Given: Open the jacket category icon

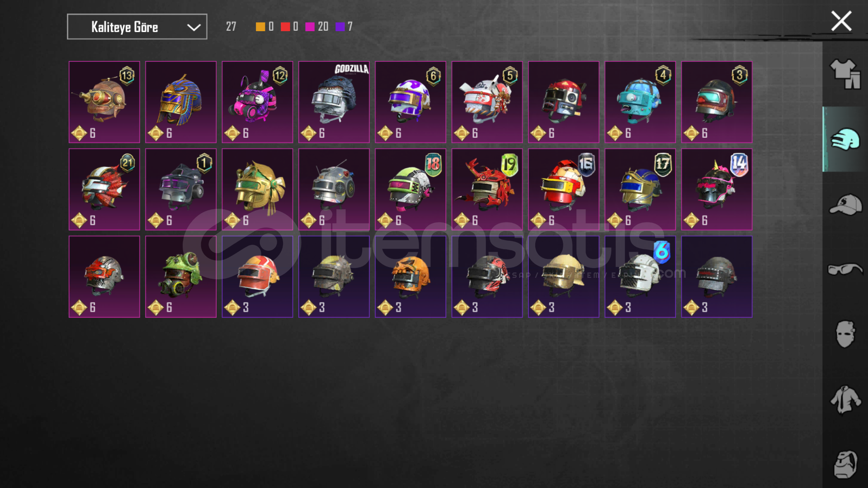Looking at the screenshot, I should click(x=845, y=399).
